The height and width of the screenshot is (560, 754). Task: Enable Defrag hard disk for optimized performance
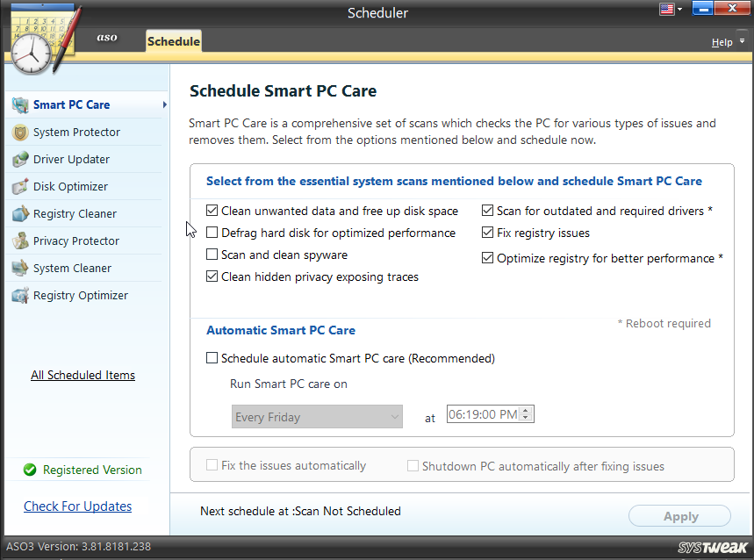tap(211, 232)
